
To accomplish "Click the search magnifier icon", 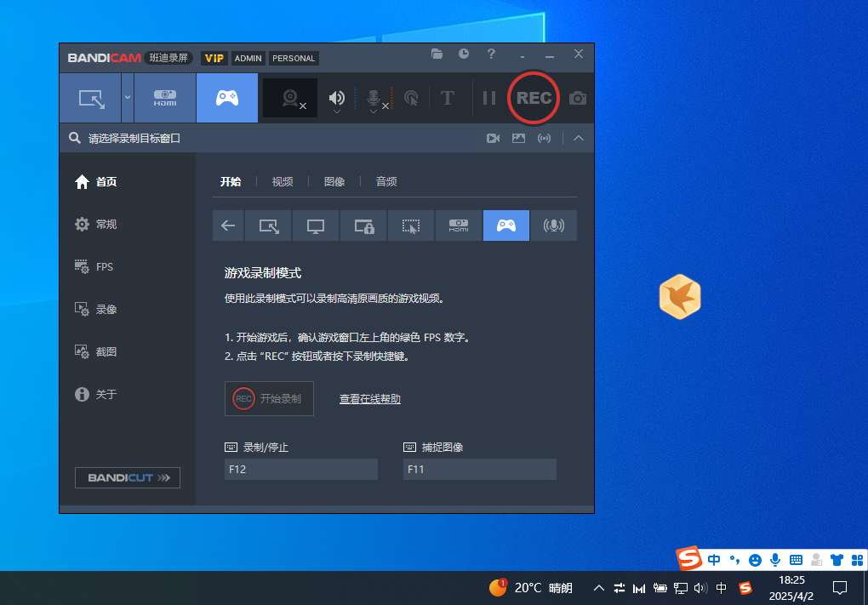I will tap(75, 138).
